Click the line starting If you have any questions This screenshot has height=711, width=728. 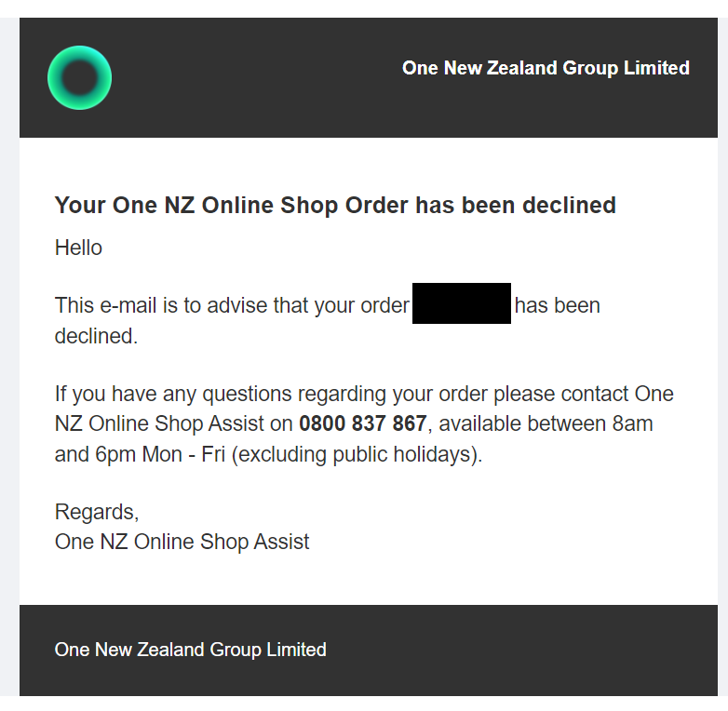pyautogui.click(x=364, y=394)
